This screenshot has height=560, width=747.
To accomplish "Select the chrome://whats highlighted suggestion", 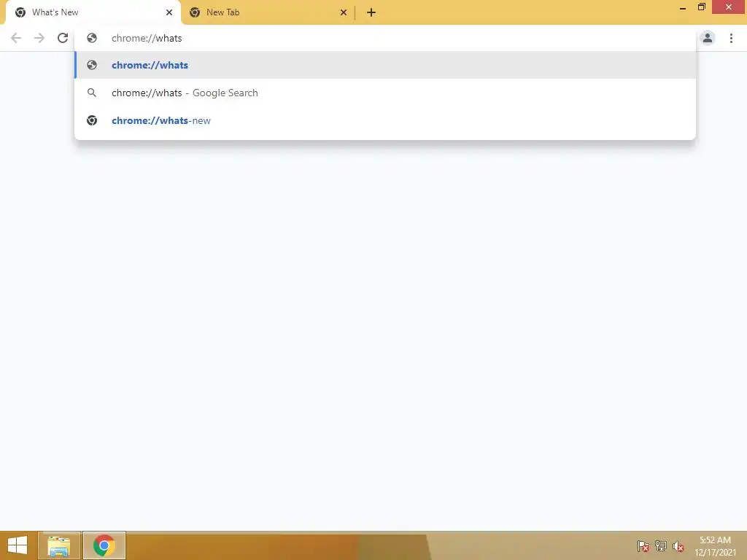I will tap(385, 65).
